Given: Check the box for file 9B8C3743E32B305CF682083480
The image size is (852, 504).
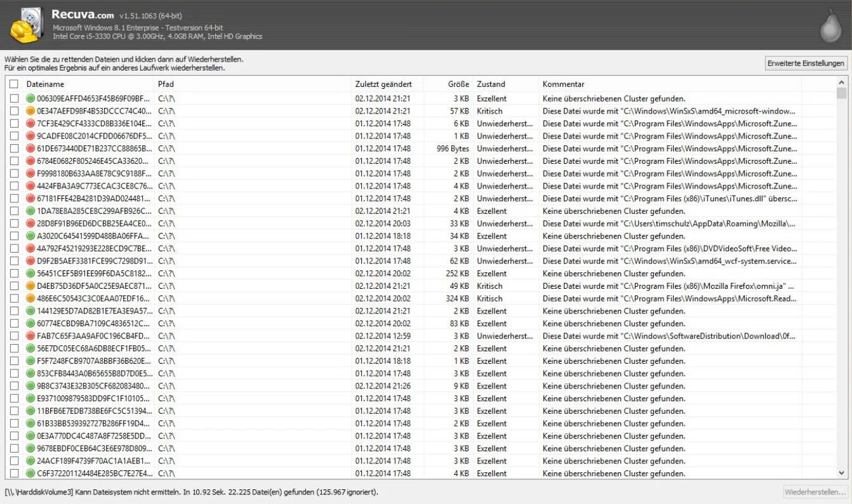Looking at the screenshot, I should coord(14,386).
